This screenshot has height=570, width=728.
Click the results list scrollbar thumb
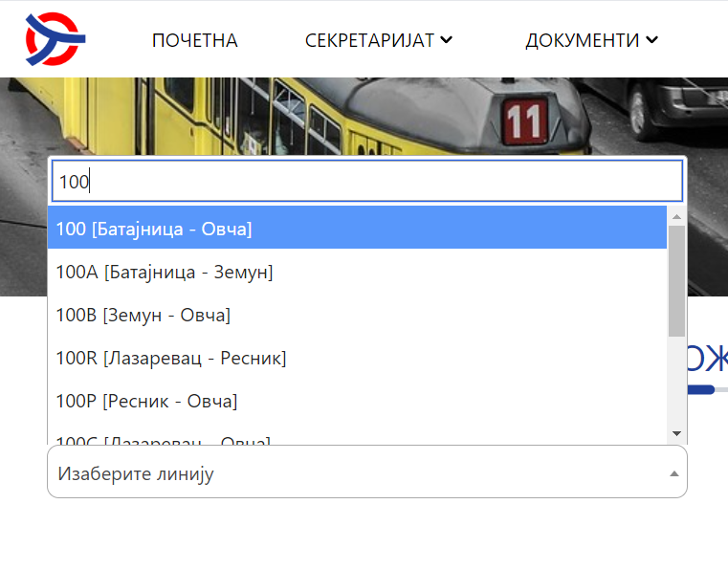(x=676, y=282)
